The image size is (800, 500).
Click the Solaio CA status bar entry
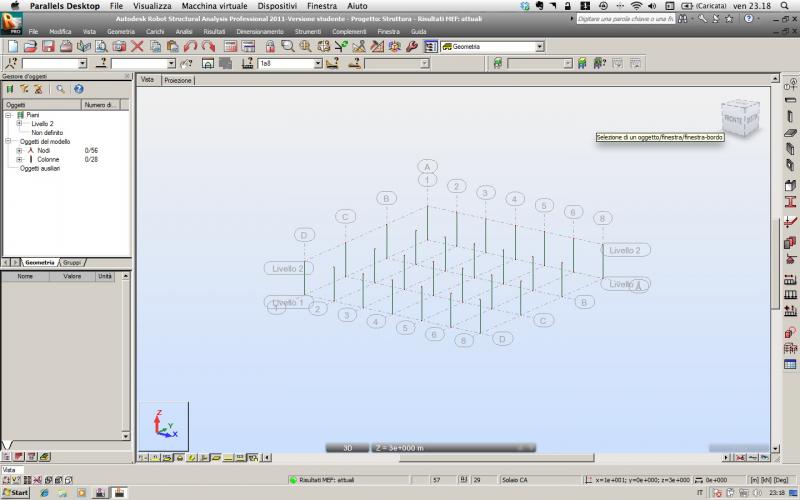tap(514, 480)
